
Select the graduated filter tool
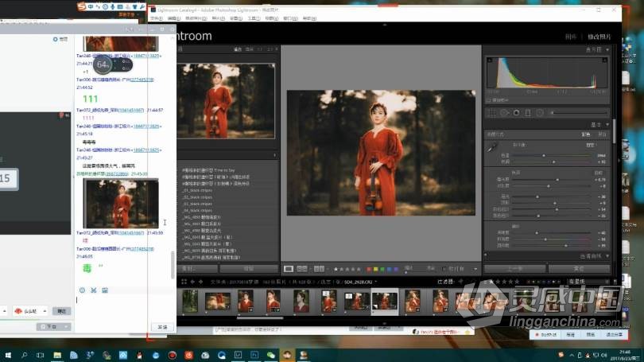click(528, 113)
